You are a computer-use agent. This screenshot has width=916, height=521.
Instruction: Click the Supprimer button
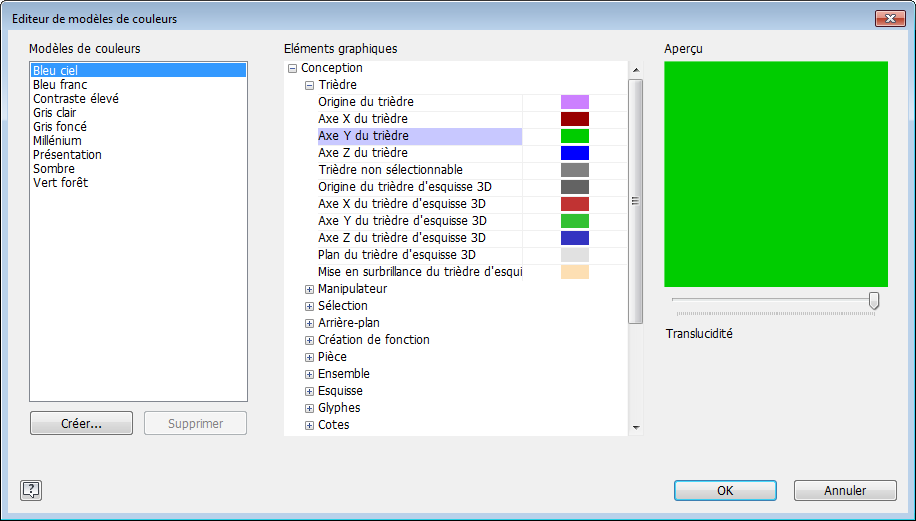196,423
